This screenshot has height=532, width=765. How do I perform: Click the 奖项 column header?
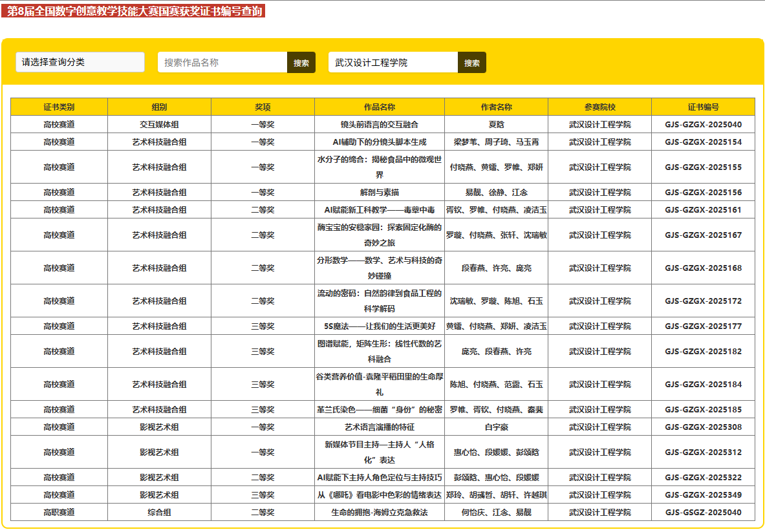[x=263, y=107]
